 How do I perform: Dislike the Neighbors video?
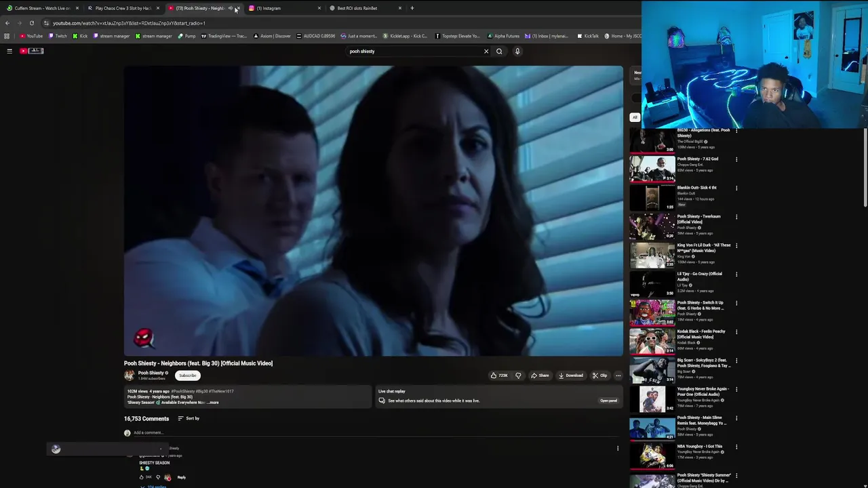[x=518, y=375]
